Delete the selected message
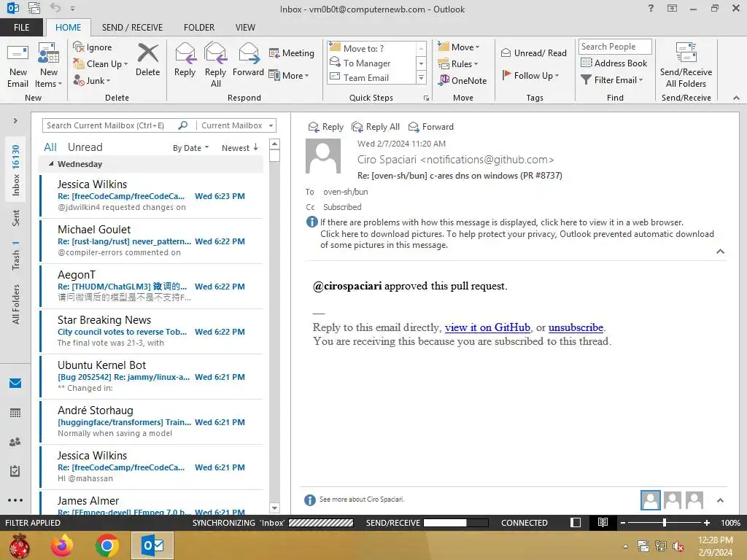Image resolution: width=747 pixels, height=560 pixels. 147,60
